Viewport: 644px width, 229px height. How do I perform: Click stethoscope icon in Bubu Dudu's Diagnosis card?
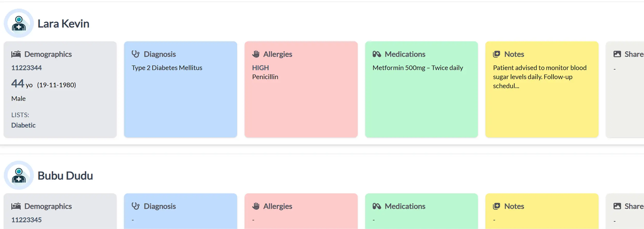coord(136,206)
